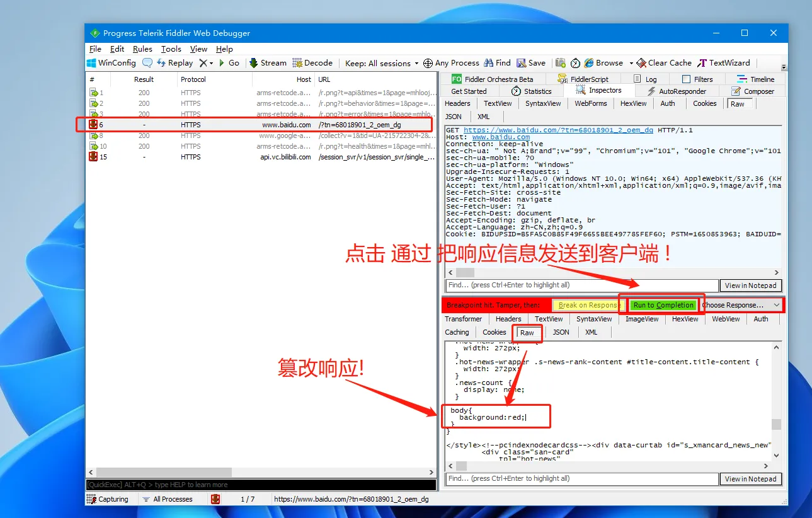
Task: Open WinConfig from the toolbar
Action: coord(112,63)
